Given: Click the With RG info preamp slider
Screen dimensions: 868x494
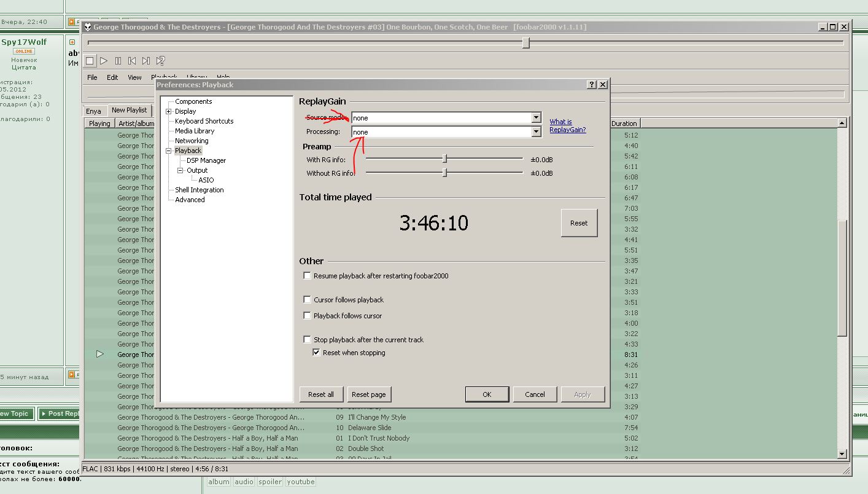Looking at the screenshot, I should pyautogui.click(x=444, y=160).
